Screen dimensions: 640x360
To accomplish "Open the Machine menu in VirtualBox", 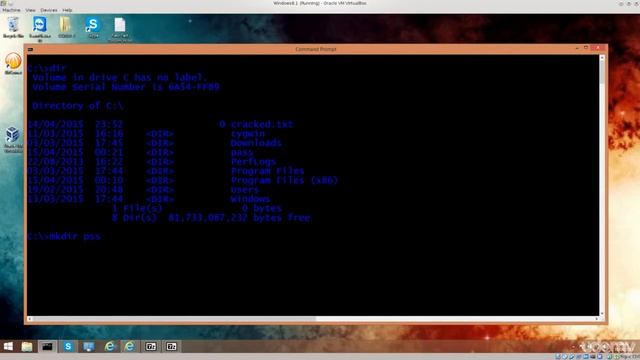I will [11, 10].
